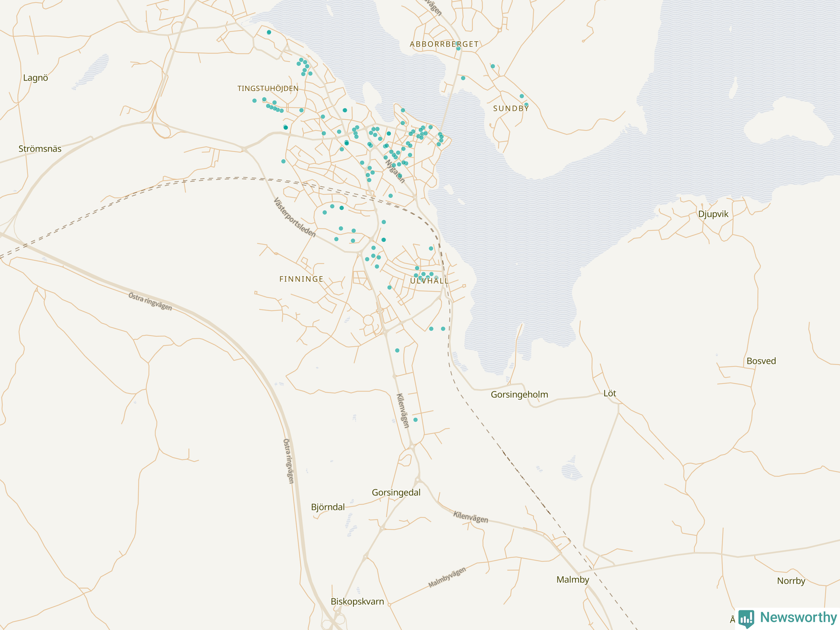The height and width of the screenshot is (630, 840).
Task: Select the Strömsnäs place label
Action: tap(40, 149)
